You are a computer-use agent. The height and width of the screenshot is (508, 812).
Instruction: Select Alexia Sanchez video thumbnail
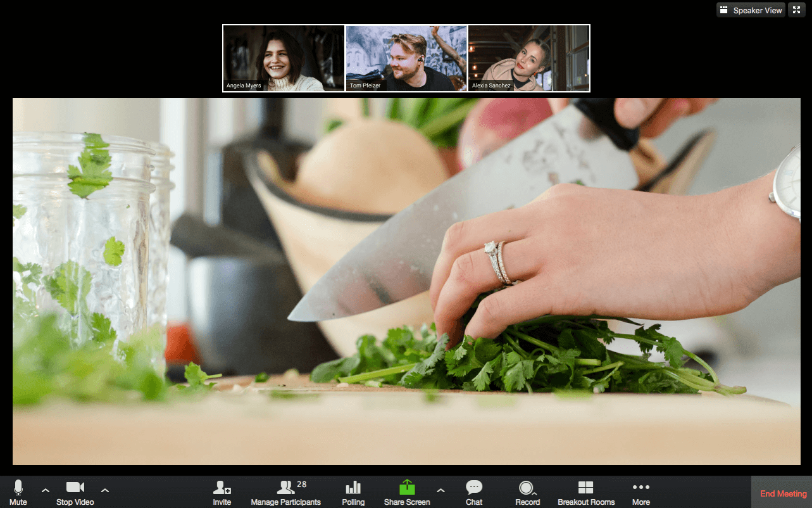528,58
